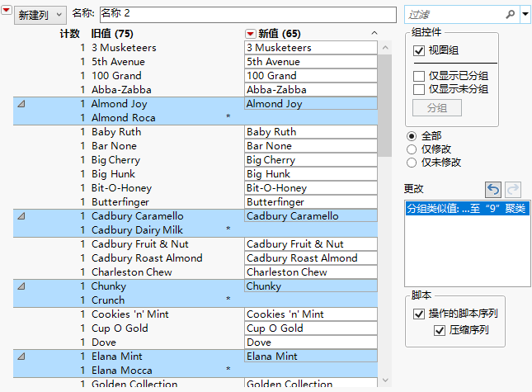Collapse the list with the header caret
This screenshot has width=532, height=392.
[374, 33]
